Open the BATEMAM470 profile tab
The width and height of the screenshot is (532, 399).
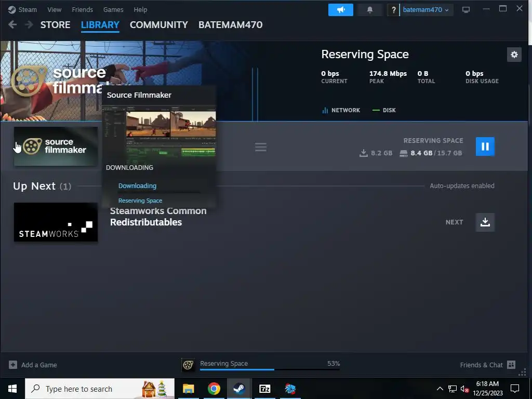click(x=230, y=25)
